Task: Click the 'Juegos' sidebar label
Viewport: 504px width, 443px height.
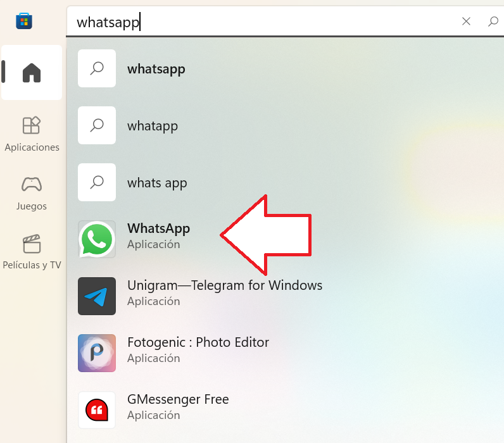Action: [32, 206]
